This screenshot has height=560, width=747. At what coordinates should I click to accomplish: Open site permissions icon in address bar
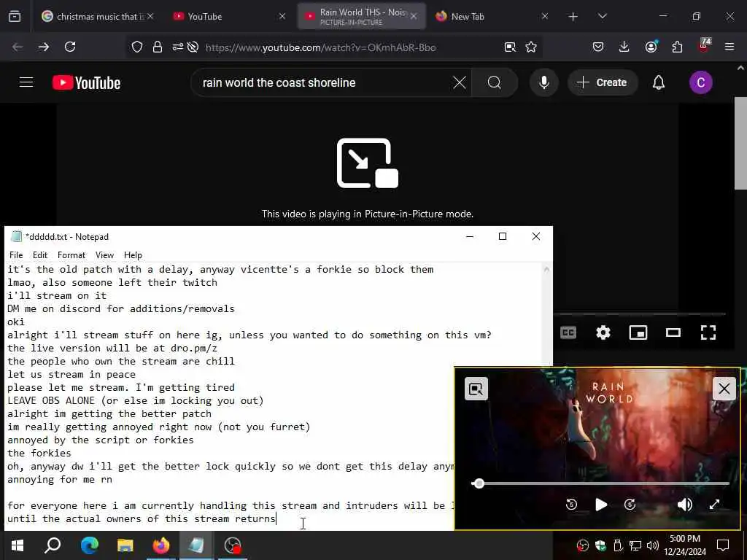(177, 47)
